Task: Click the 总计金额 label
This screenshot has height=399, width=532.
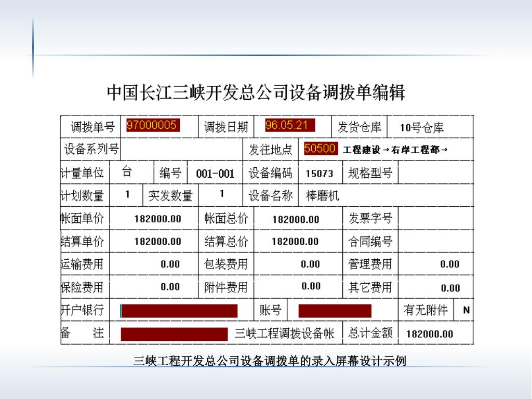Action: tap(370, 333)
